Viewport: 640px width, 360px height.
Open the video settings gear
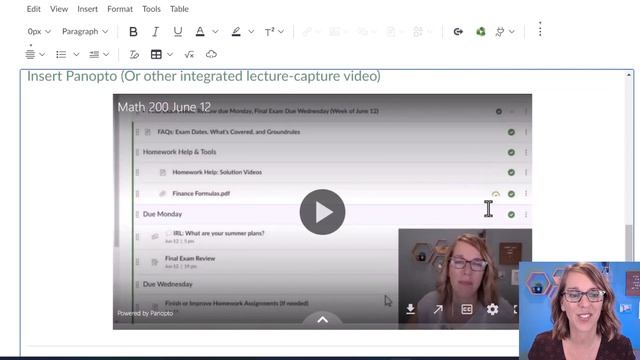pyautogui.click(x=493, y=309)
